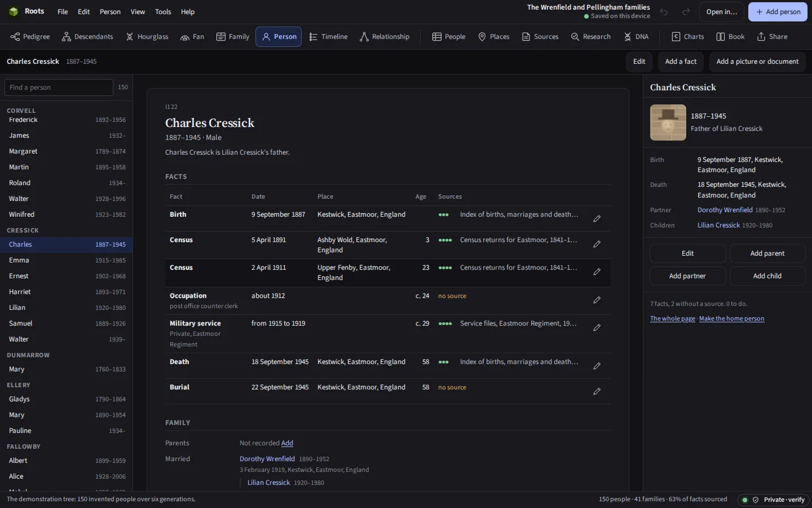Go to the People list
The image size is (812, 508).
click(x=449, y=37)
